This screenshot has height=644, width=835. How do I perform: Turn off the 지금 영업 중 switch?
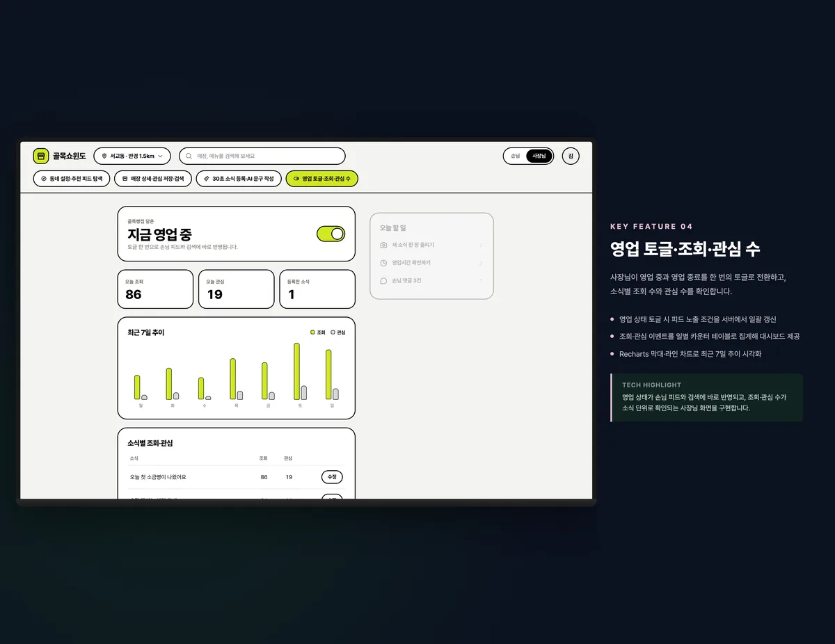pyautogui.click(x=331, y=234)
